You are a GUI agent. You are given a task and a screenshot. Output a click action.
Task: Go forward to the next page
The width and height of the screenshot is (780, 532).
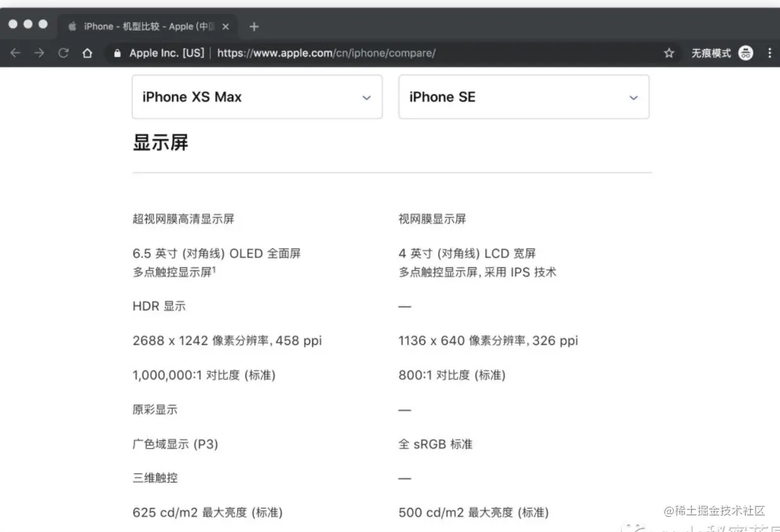[39, 53]
